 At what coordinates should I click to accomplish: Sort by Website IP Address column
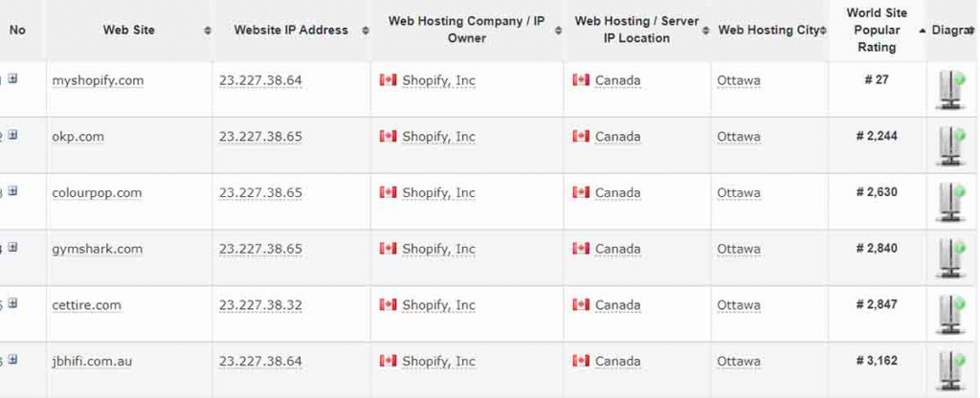(291, 31)
